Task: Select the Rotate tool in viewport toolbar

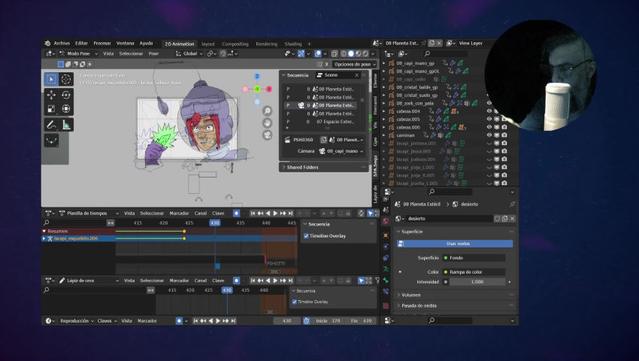Action: pyautogui.click(x=66, y=95)
